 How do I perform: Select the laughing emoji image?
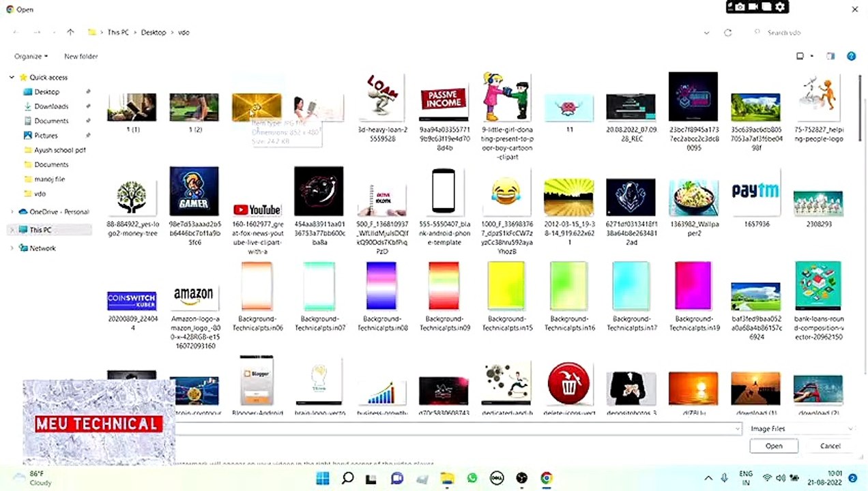point(506,192)
